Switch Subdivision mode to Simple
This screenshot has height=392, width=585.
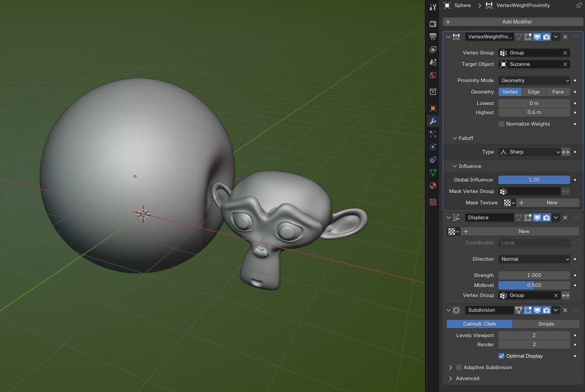point(546,324)
